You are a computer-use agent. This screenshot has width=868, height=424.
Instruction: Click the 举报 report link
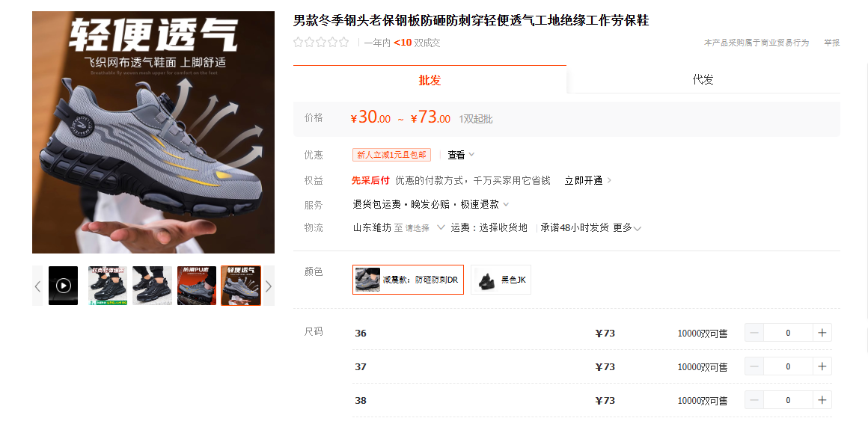(831, 43)
